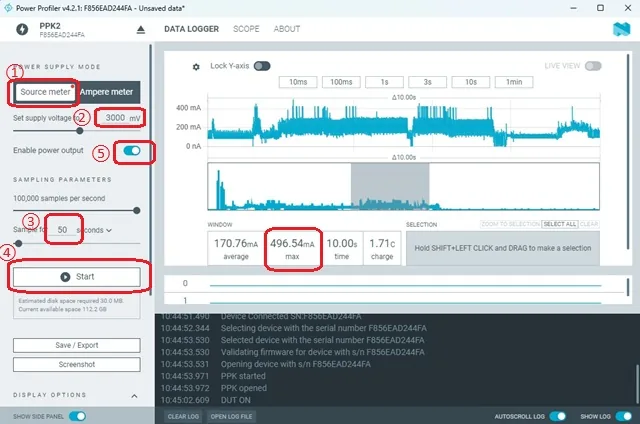Click the PPK2 device lightning bolt icon
This screenshot has height=424, width=640.
tap(22, 29)
